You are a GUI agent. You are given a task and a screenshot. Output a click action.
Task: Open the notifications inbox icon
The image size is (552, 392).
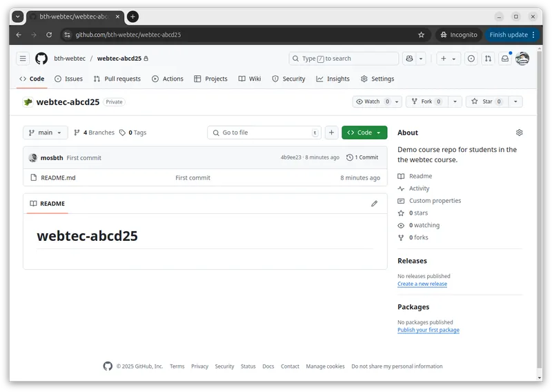point(505,59)
